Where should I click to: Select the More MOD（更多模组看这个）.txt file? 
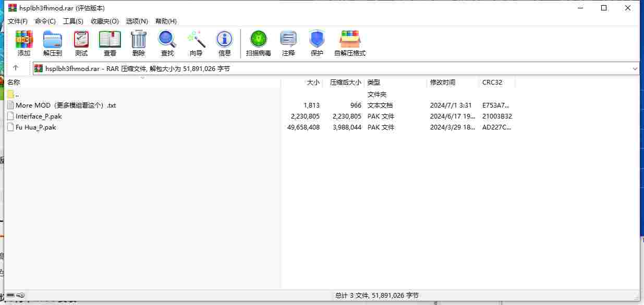coord(66,105)
